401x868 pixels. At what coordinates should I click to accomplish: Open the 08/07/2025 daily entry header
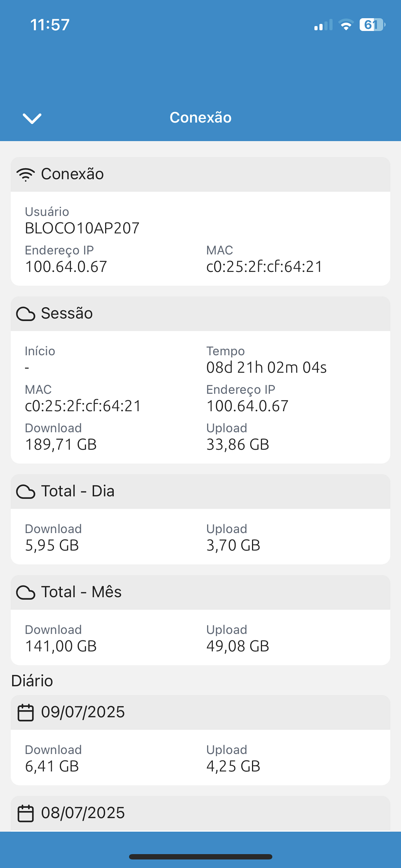(x=200, y=813)
